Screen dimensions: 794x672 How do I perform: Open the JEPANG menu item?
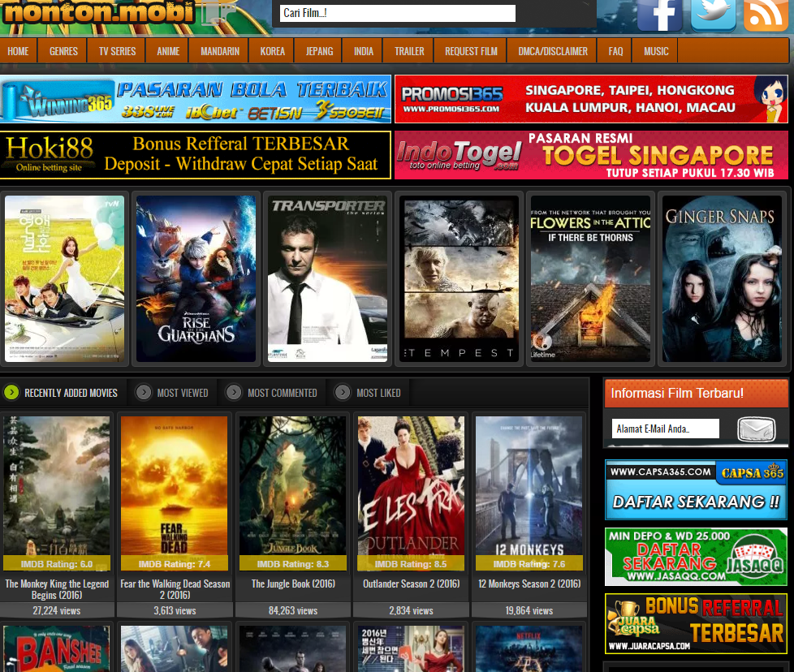[x=320, y=51]
